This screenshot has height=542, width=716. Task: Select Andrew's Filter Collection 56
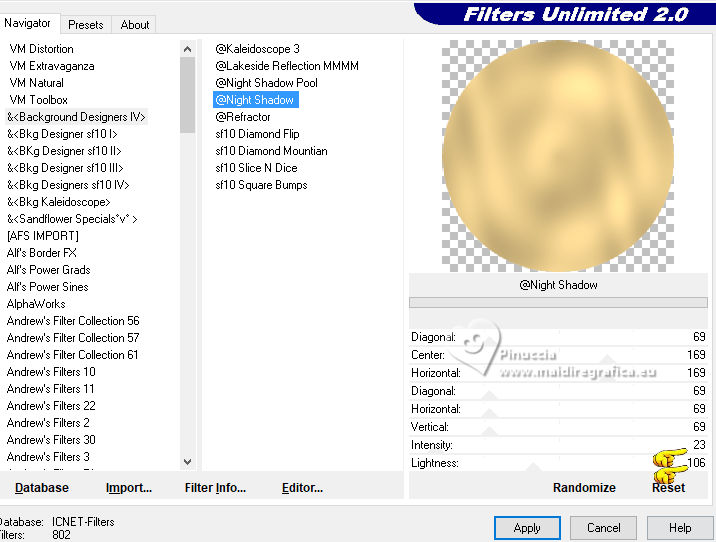pyautogui.click(x=73, y=321)
